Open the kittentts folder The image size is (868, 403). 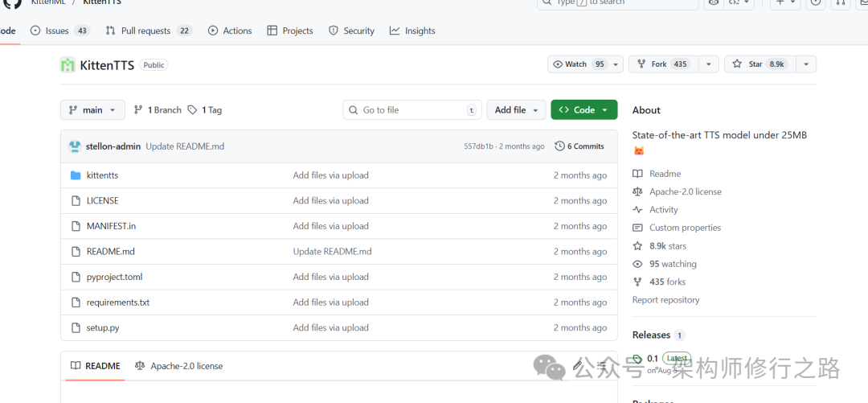(102, 175)
